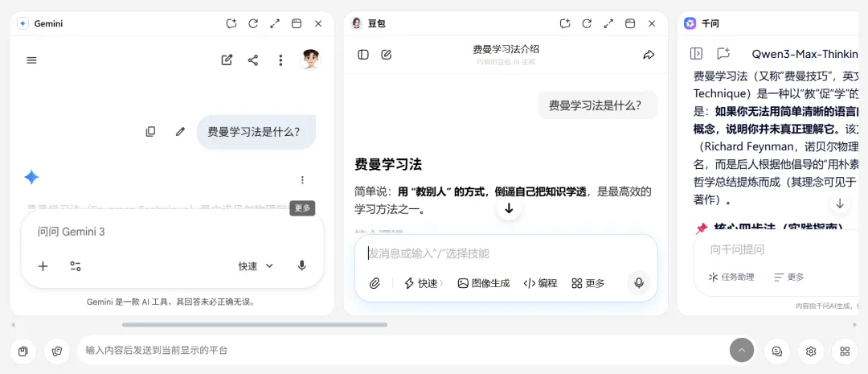
Task: Open Gemini hamburger menu
Action: [x=31, y=60]
